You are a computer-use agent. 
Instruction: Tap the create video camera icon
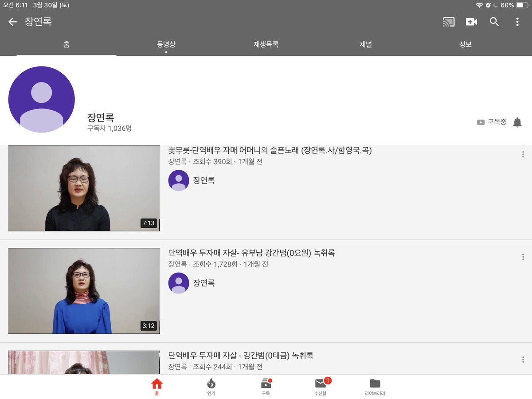(x=471, y=22)
